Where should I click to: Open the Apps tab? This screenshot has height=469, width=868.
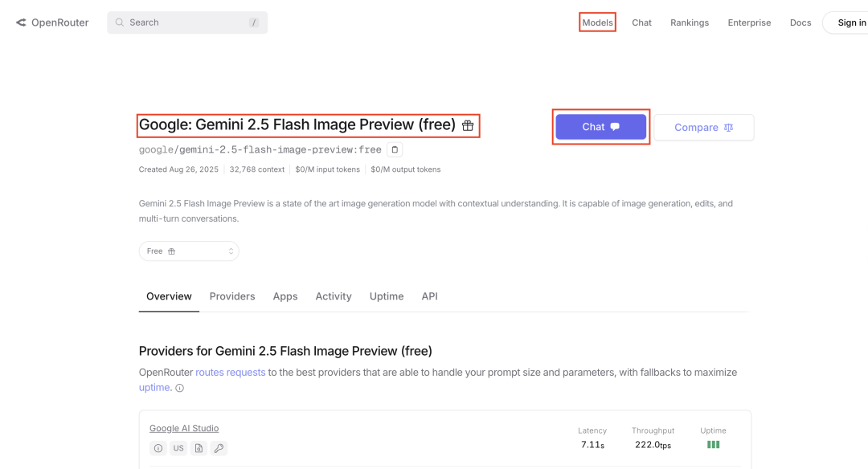[285, 296]
